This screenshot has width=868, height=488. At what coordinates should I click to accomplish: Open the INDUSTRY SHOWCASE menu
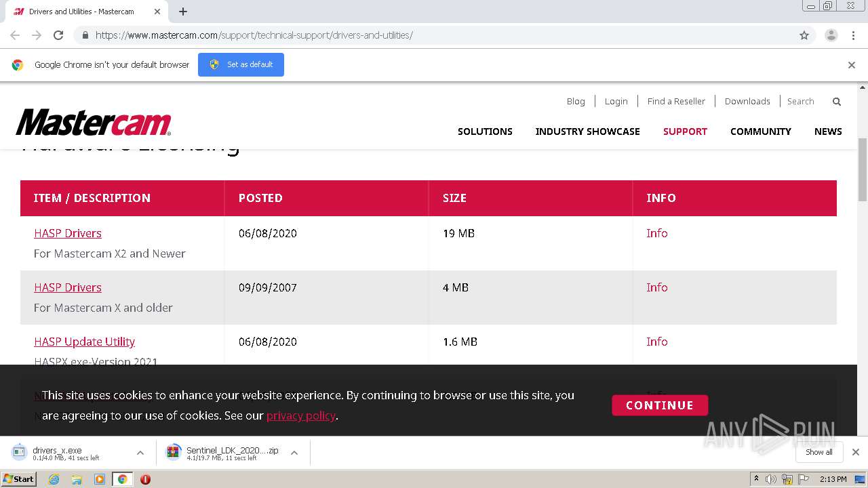(x=587, y=131)
